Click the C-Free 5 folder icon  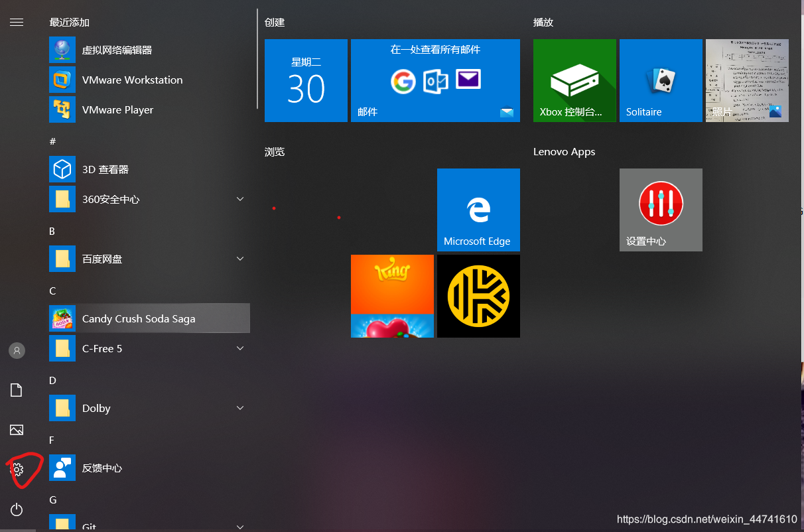pos(62,348)
